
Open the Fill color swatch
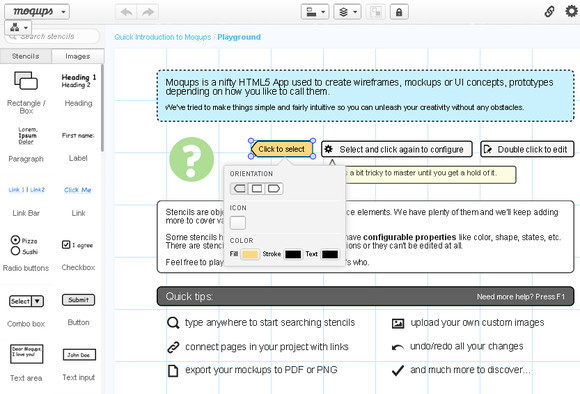point(250,254)
